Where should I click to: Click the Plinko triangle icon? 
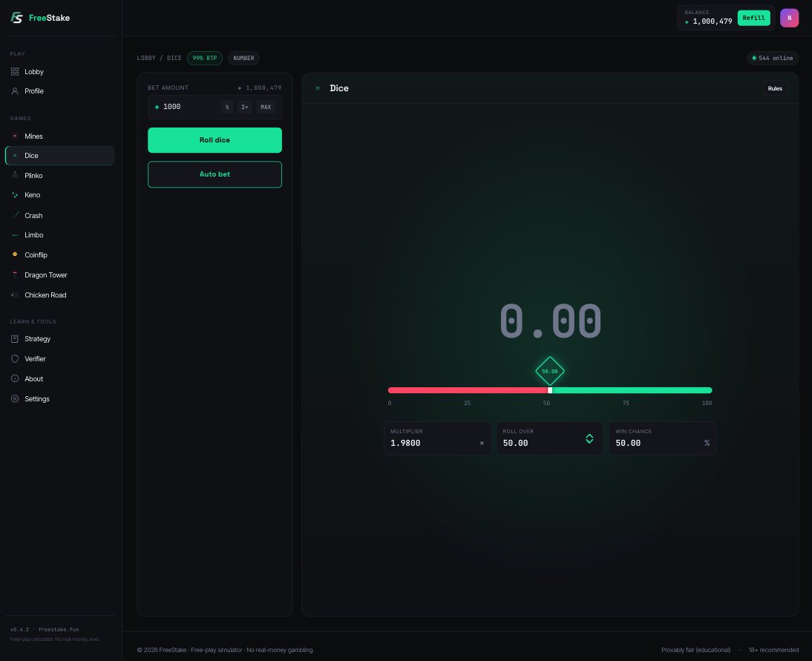click(x=15, y=175)
